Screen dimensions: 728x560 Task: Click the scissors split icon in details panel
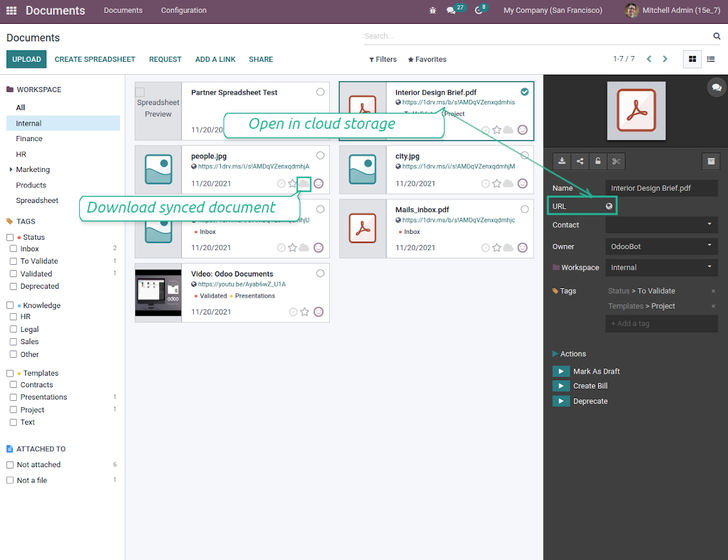(616, 161)
